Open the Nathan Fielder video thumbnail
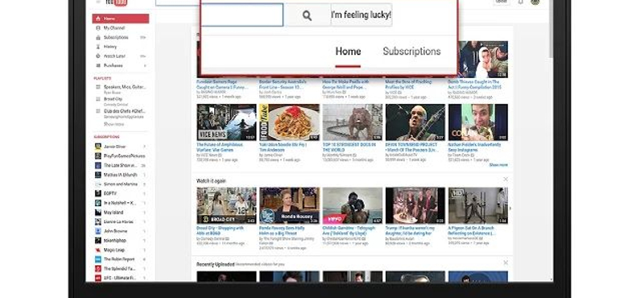Screen dimensions: 644x298 pyautogui.click(x=478, y=122)
